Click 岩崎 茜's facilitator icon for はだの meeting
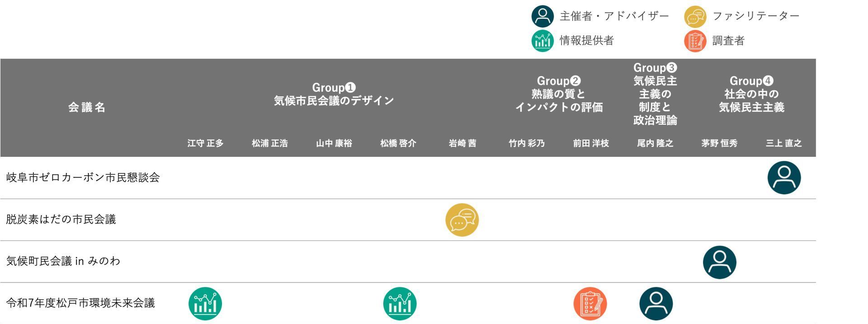The image size is (868, 324). (x=462, y=220)
